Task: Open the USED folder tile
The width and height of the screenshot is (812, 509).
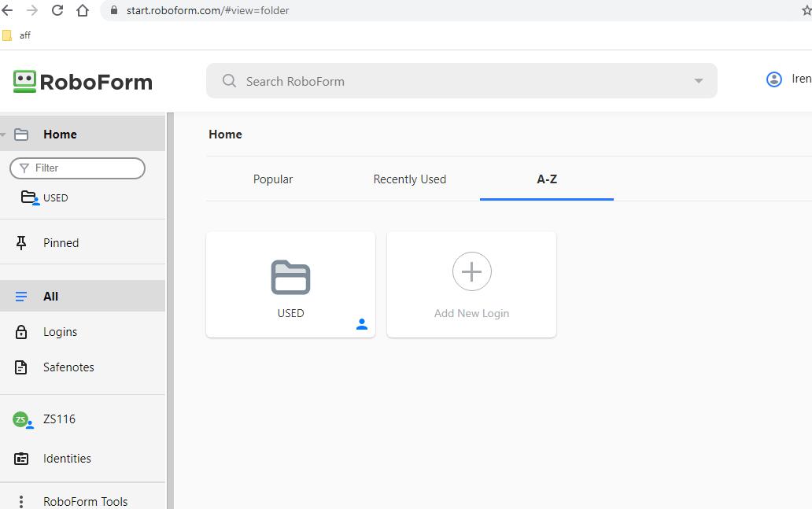Action: tap(290, 285)
